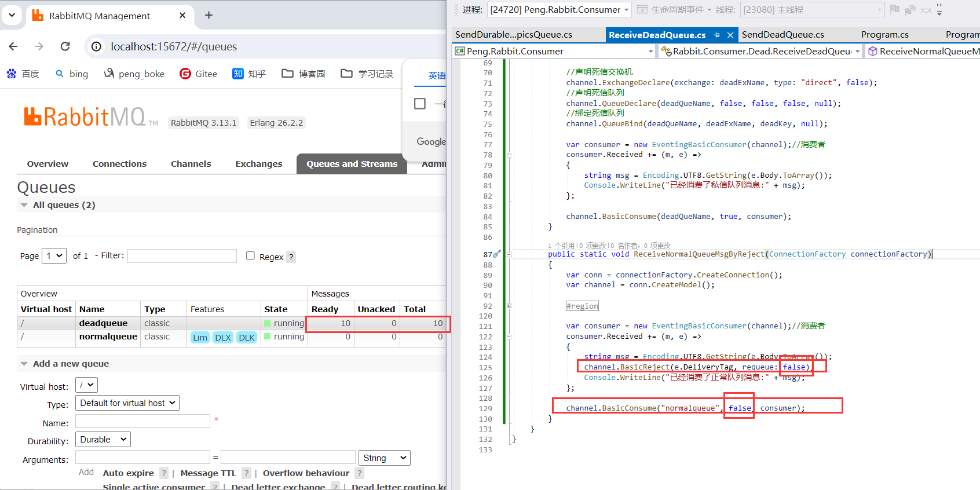Viewport: 980px width, 490px height.
Task: Open a new browser tab
Action: 209,16
